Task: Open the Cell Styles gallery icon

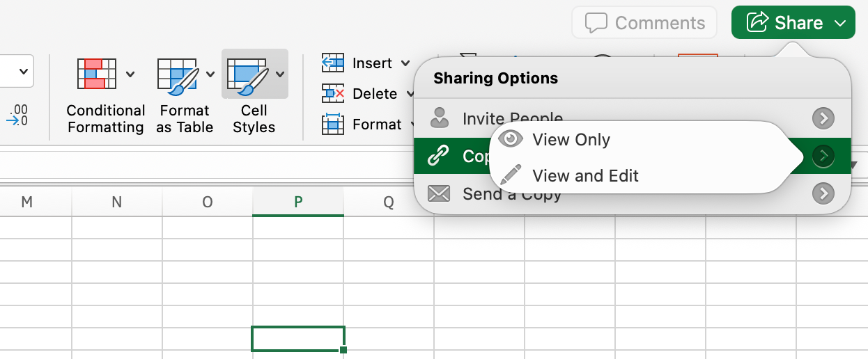Action: click(x=248, y=75)
